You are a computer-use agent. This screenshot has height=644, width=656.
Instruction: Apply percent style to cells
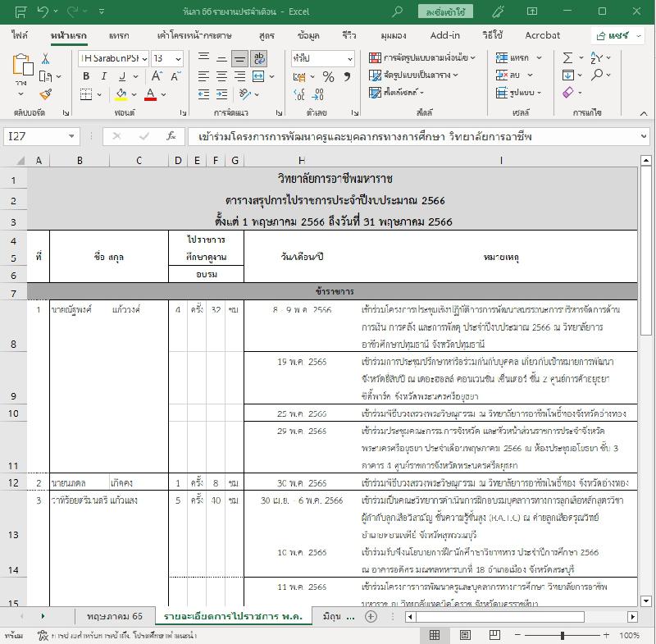point(328,76)
